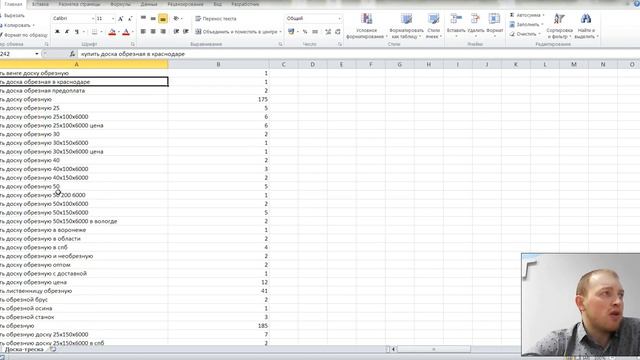Click accounting number format icon
The width and height of the screenshot is (640, 360).
click(291, 31)
